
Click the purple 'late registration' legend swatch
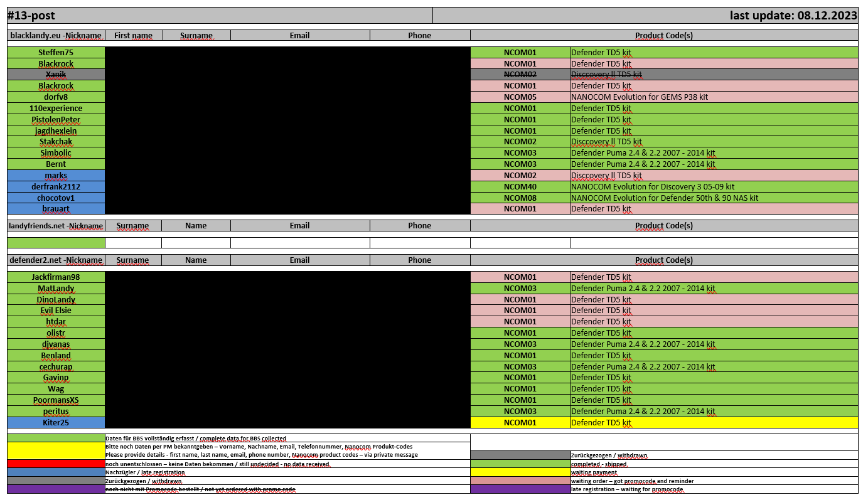pos(520,489)
